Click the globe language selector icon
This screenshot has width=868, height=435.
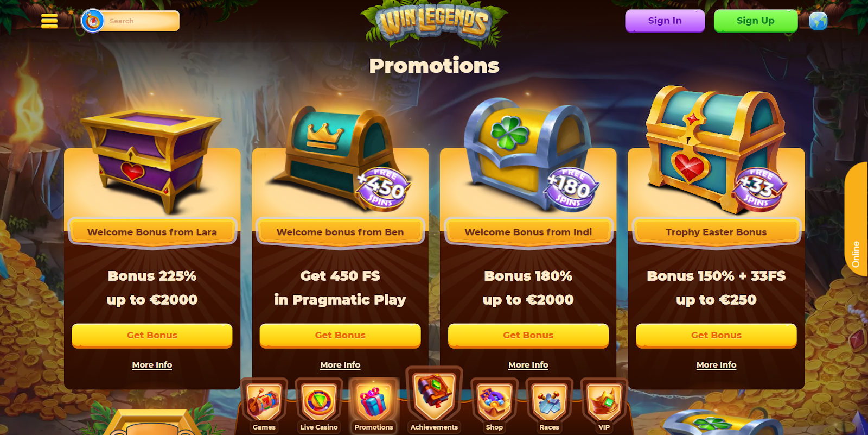coord(818,21)
